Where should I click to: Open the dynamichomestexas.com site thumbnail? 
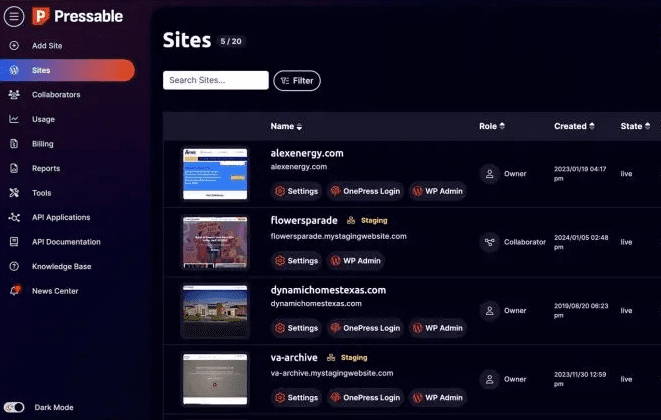click(x=215, y=311)
